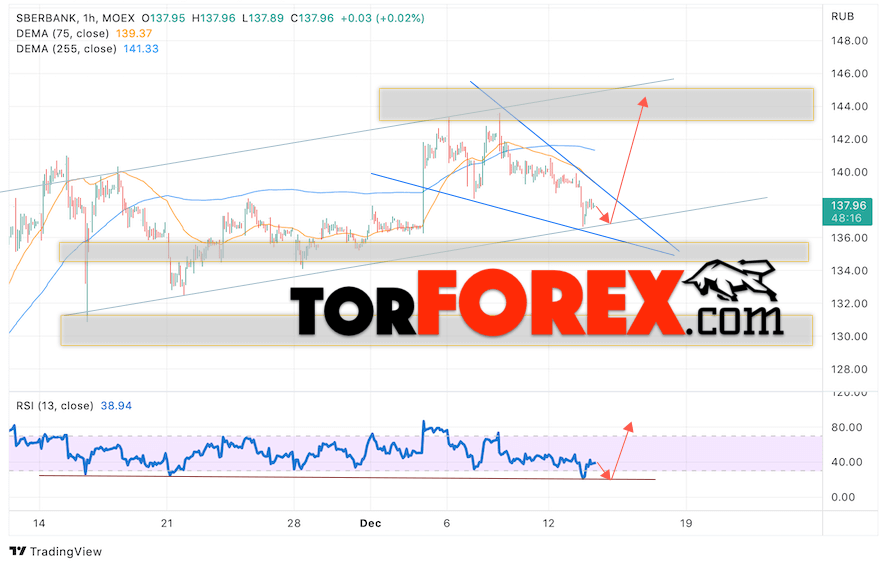Click the close price C137.96 value
Screen dimensions: 887x567
[312, 18]
